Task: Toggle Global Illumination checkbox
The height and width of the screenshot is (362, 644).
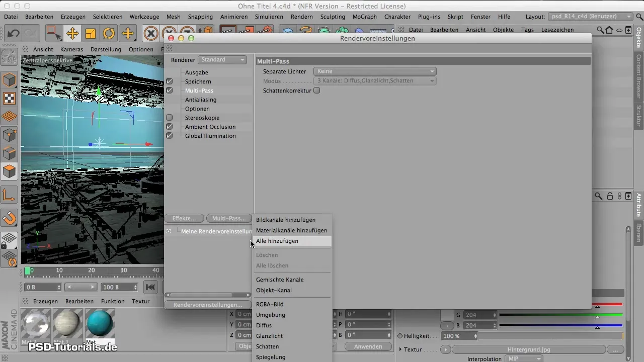Action: pyautogui.click(x=170, y=136)
